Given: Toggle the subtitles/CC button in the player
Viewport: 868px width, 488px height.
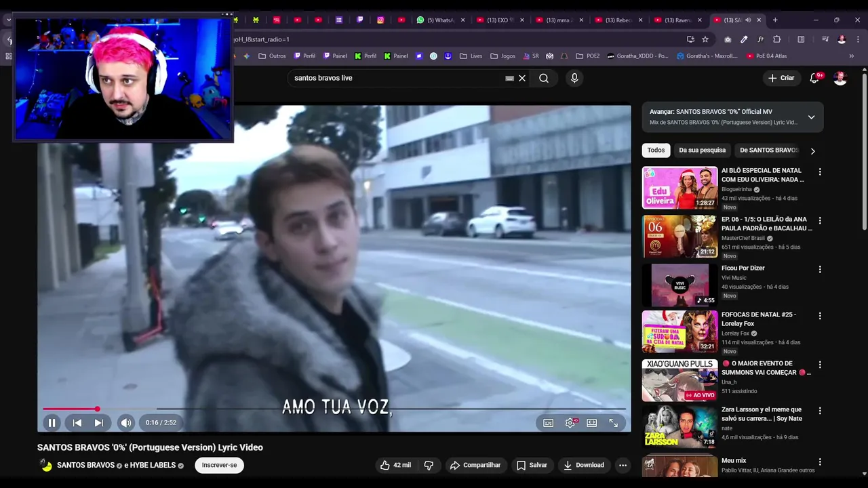Looking at the screenshot, I should [549, 423].
